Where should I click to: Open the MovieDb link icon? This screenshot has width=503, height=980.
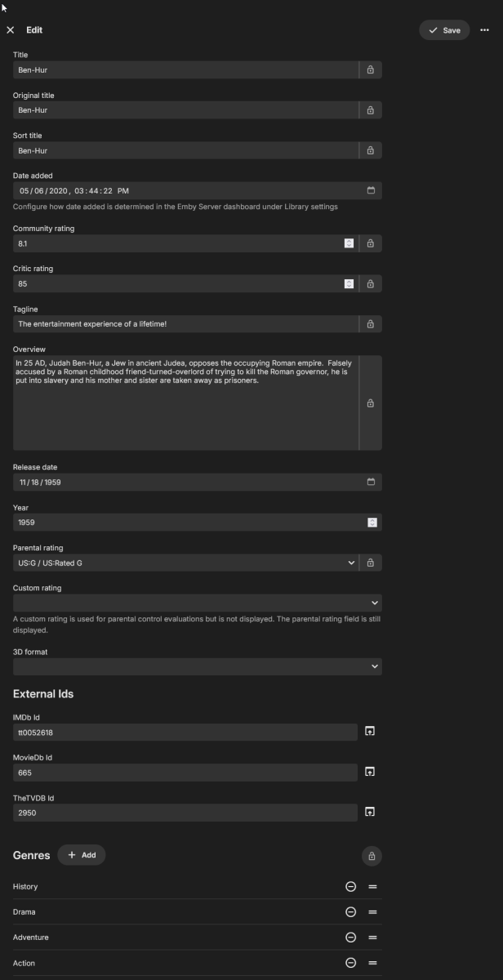370,772
